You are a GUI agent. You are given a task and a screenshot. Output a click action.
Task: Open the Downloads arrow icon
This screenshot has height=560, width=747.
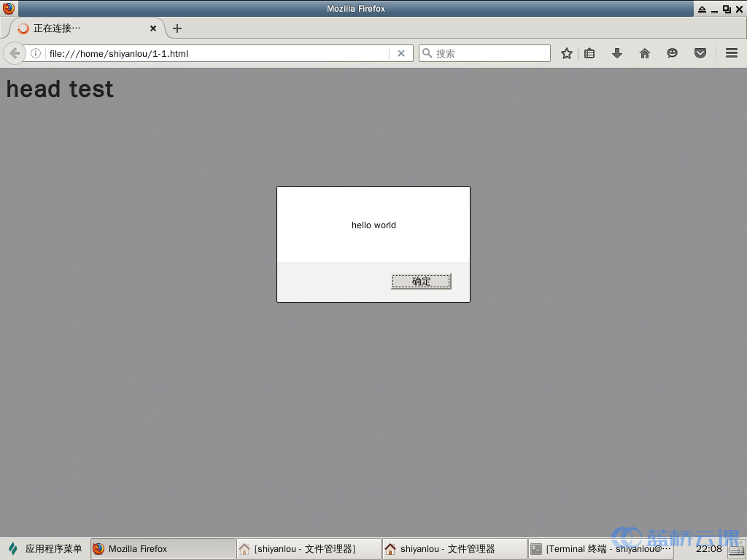617,53
